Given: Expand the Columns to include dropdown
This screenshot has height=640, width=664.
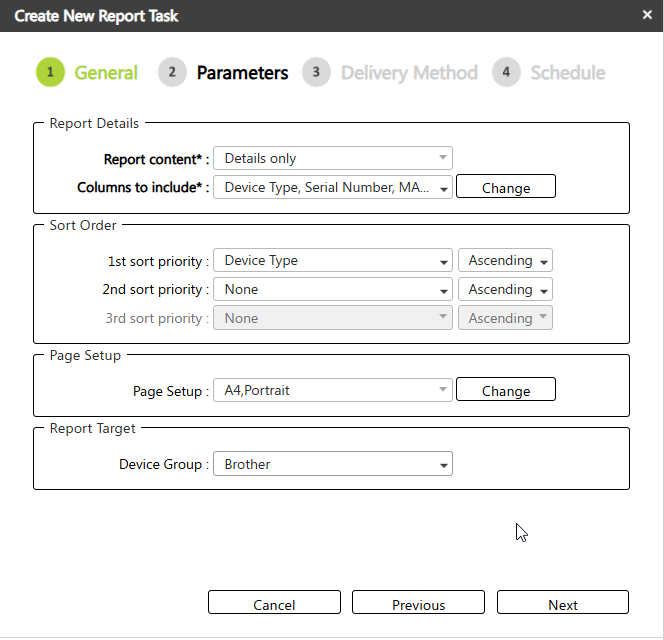Looking at the screenshot, I should pyautogui.click(x=332, y=187).
